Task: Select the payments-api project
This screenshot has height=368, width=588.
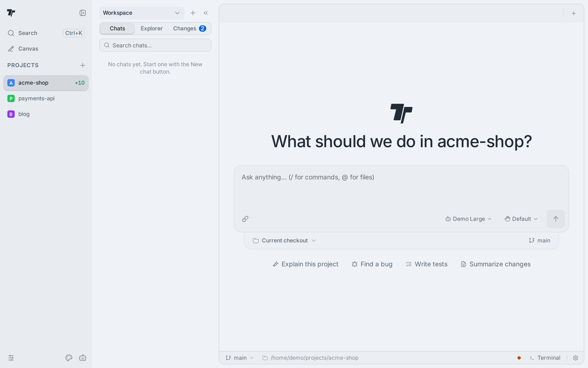Action: coord(46,98)
